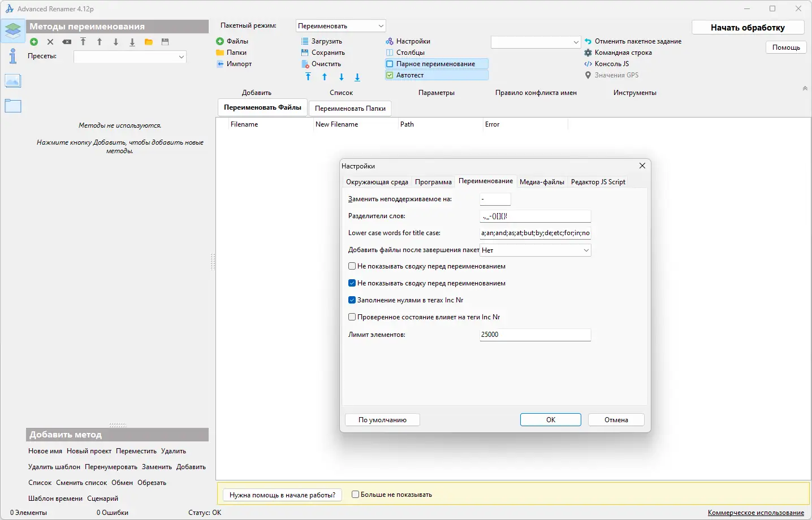The image size is (812, 520).
Task: Open Командная строка tool
Action: click(x=618, y=53)
